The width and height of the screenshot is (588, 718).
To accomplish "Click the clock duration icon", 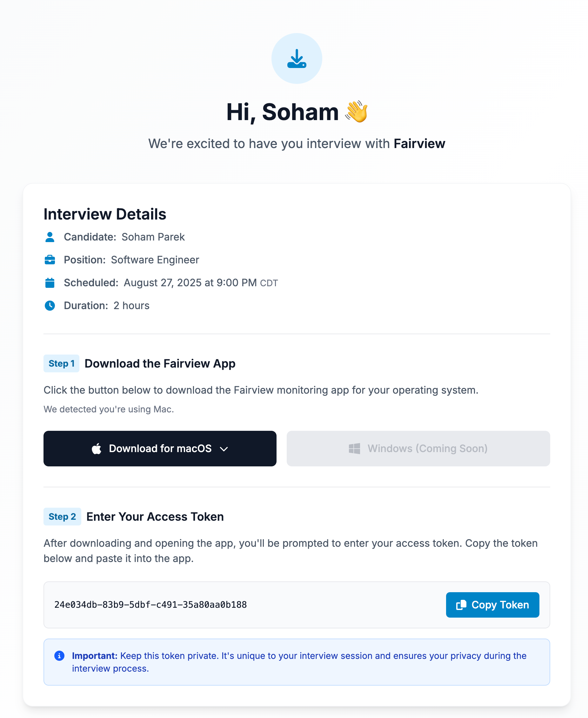I will click(50, 306).
